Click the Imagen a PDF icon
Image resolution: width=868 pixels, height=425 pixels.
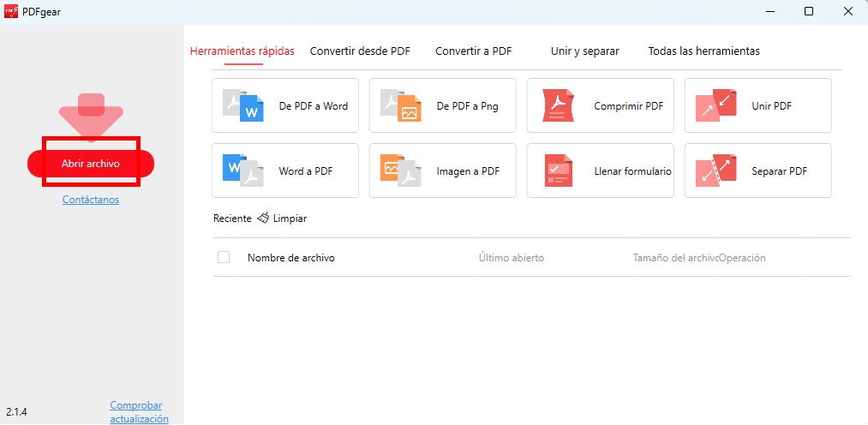tap(401, 171)
